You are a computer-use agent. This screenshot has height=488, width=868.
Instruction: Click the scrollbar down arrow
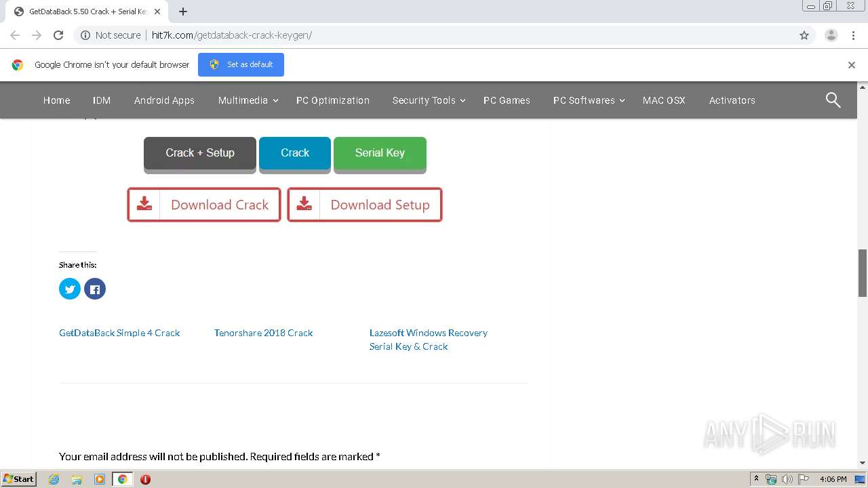point(863,463)
